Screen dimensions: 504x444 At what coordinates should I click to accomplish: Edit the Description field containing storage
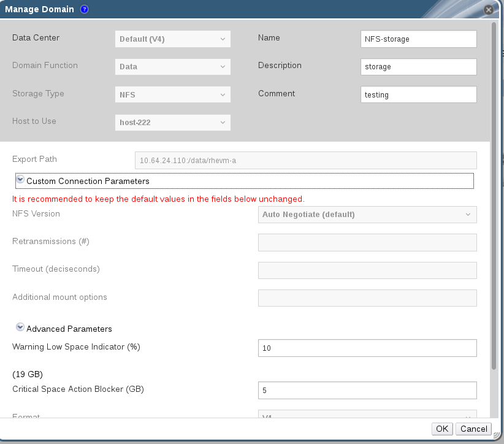pyautogui.click(x=418, y=67)
